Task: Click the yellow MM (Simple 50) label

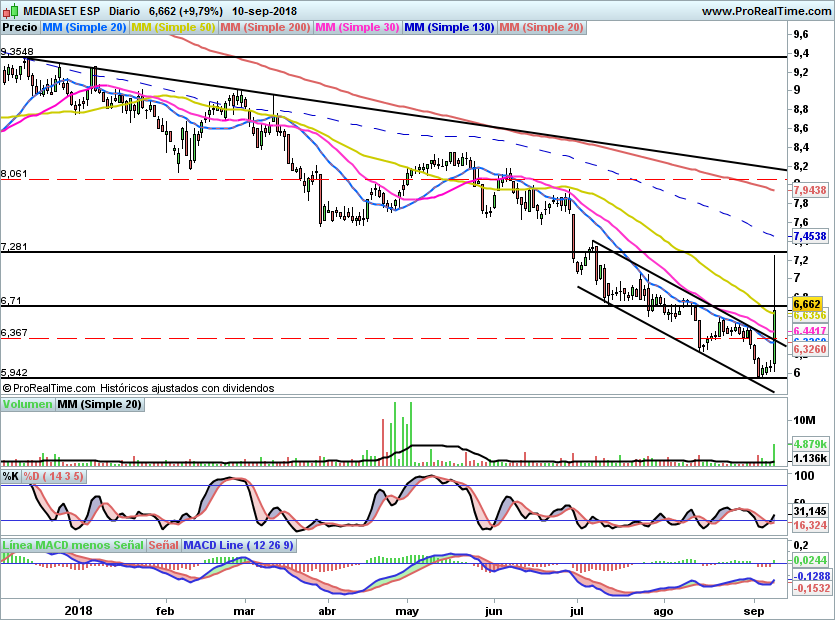Action: pyautogui.click(x=173, y=27)
